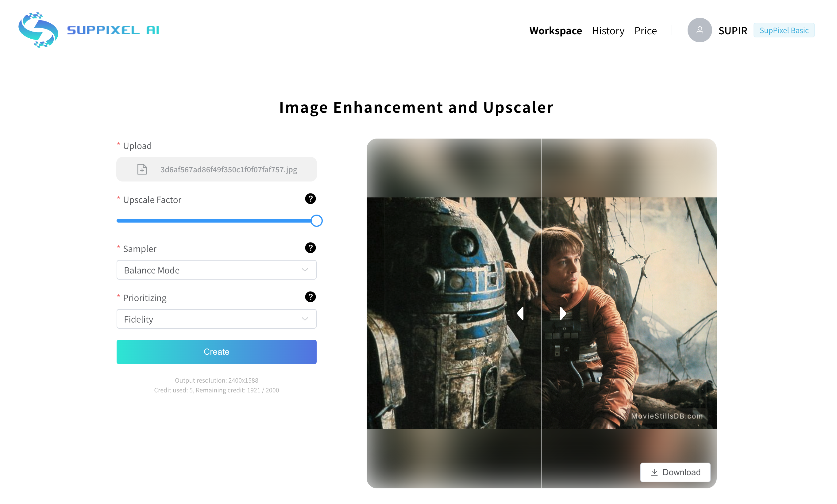Image resolution: width=837 pixels, height=504 pixels.
Task: Click the SUPIR username text
Action: 733,31
